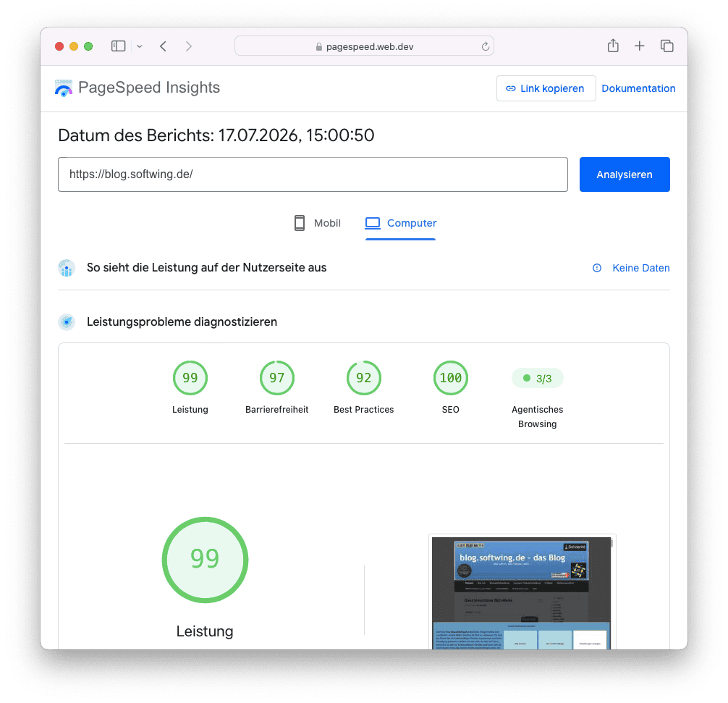Toggle the Safari sidebar icon
This screenshot has height=703, width=728.
tap(119, 46)
